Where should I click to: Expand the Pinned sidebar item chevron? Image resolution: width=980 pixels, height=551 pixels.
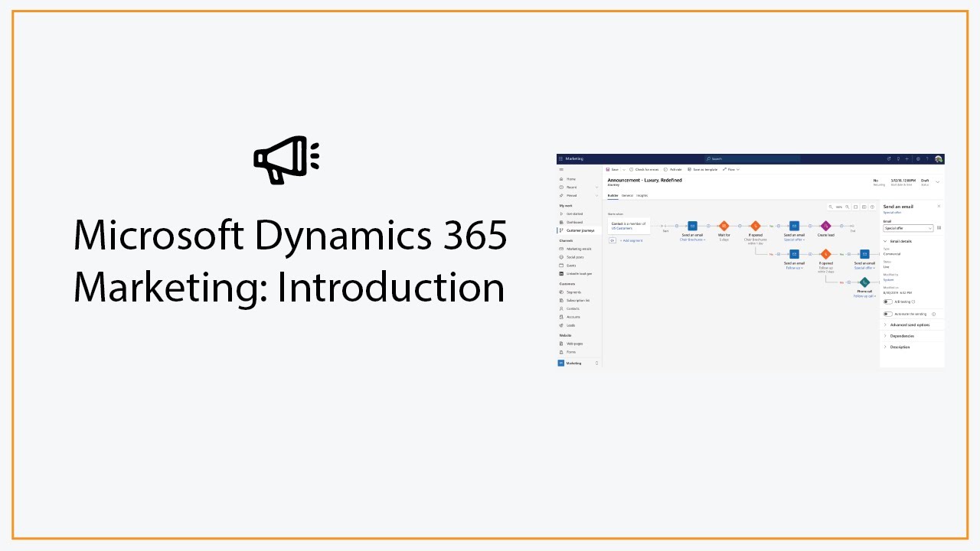(597, 196)
